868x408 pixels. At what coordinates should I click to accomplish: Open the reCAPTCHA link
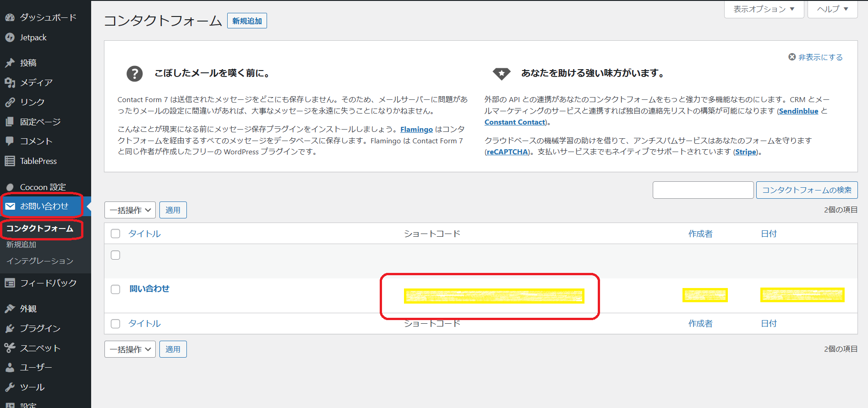pyautogui.click(x=507, y=152)
